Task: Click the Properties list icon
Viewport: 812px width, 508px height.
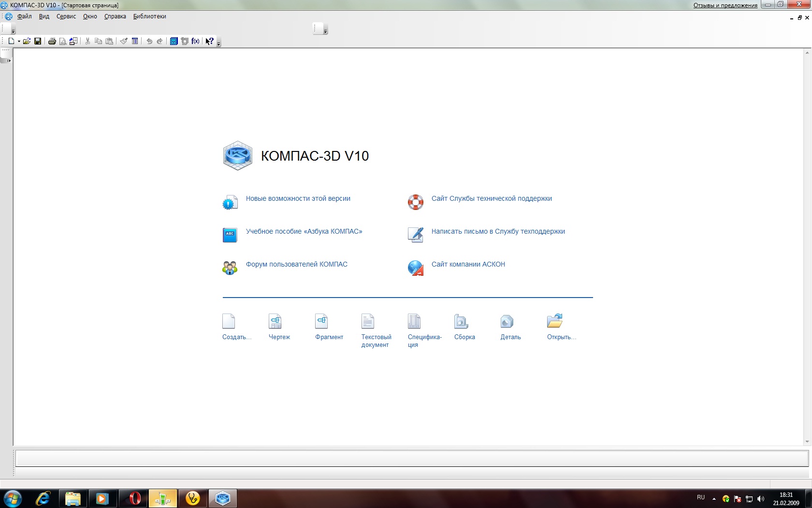Action: [x=135, y=41]
